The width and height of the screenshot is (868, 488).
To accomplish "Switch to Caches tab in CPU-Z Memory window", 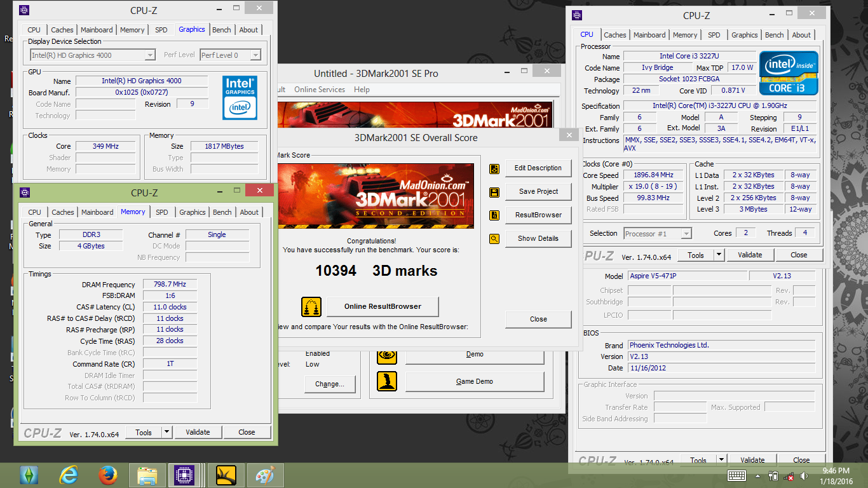I will (63, 212).
